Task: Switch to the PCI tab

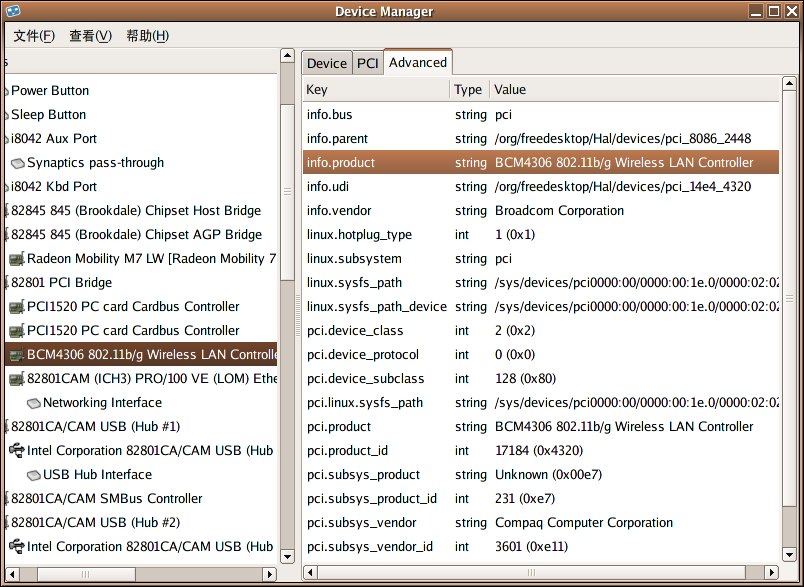Action: 368,63
